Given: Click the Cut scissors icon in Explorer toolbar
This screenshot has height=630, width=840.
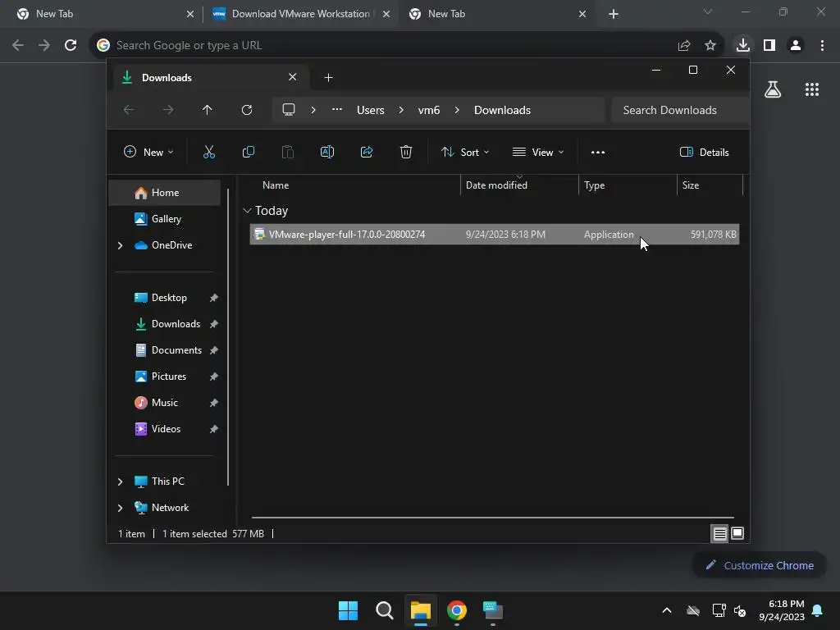Looking at the screenshot, I should (209, 152).
